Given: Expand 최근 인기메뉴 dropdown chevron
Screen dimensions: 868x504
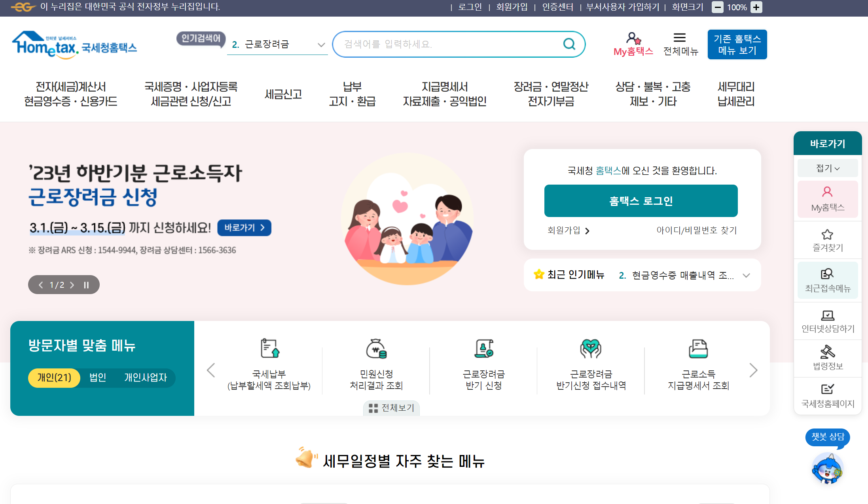Looking at the screenshot, I should click(746, 276).
